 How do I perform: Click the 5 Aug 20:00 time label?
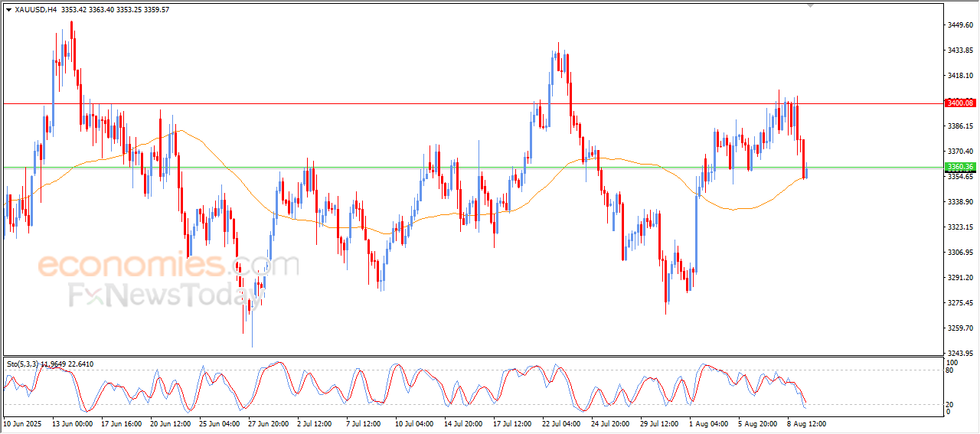[757, 423]
